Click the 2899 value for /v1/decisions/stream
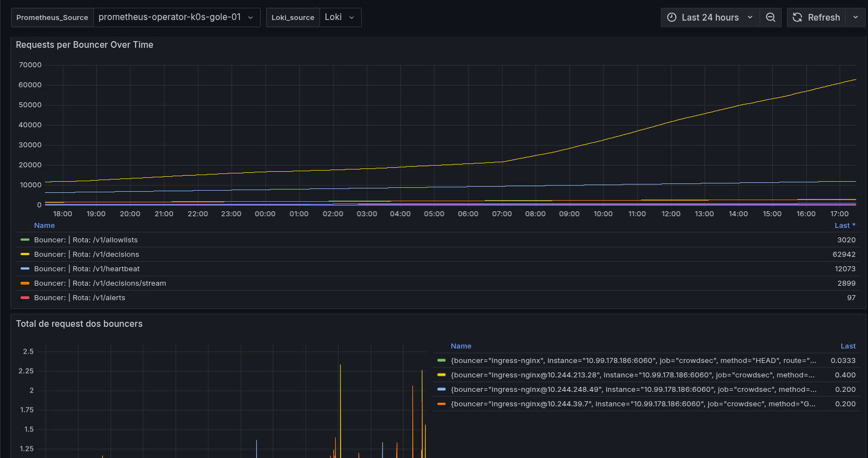Screen dimensions: 868x458 point(846,283)
